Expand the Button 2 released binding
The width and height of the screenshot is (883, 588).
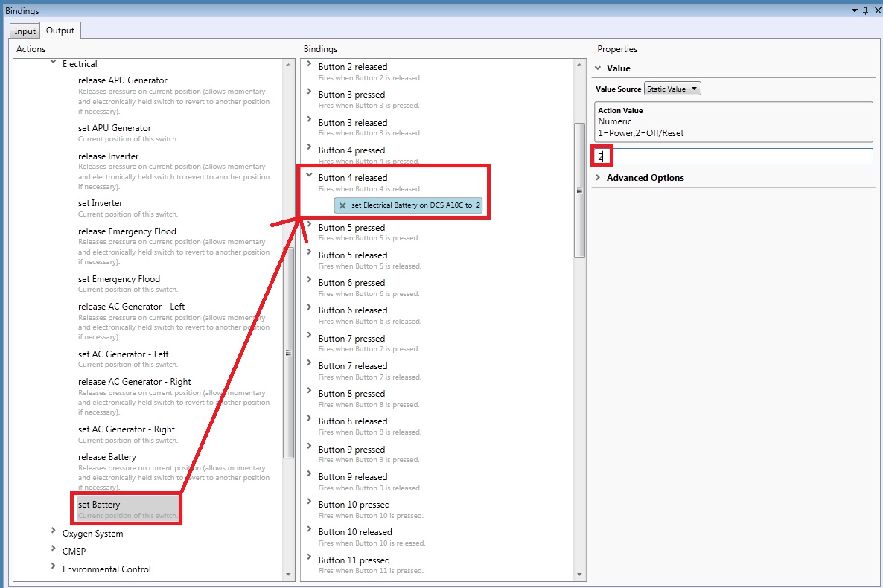309,64
